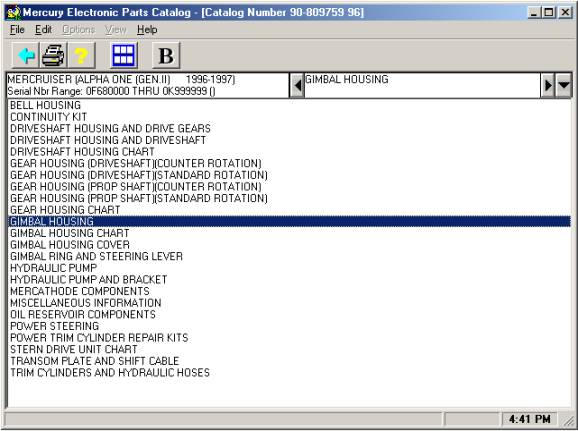Screen dimensions: 578x431
Task: Expand the GIMBAL HOUSING section dropdown
Action: point(564,86)
